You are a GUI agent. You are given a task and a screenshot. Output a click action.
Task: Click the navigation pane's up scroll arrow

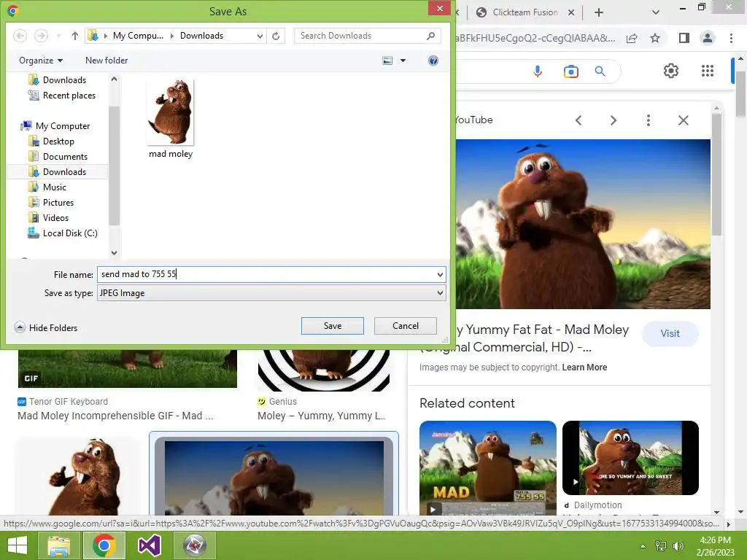click(114, 79)
